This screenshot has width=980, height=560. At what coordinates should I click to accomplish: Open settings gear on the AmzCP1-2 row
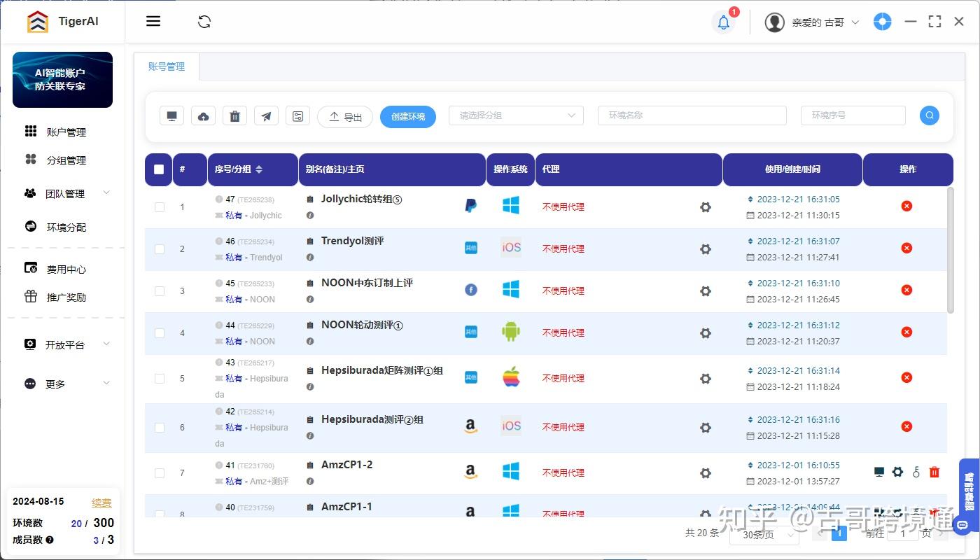coord(897,472)
